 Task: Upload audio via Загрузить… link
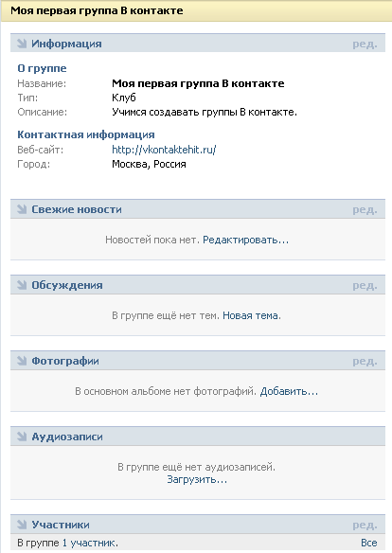coord(197,480)
